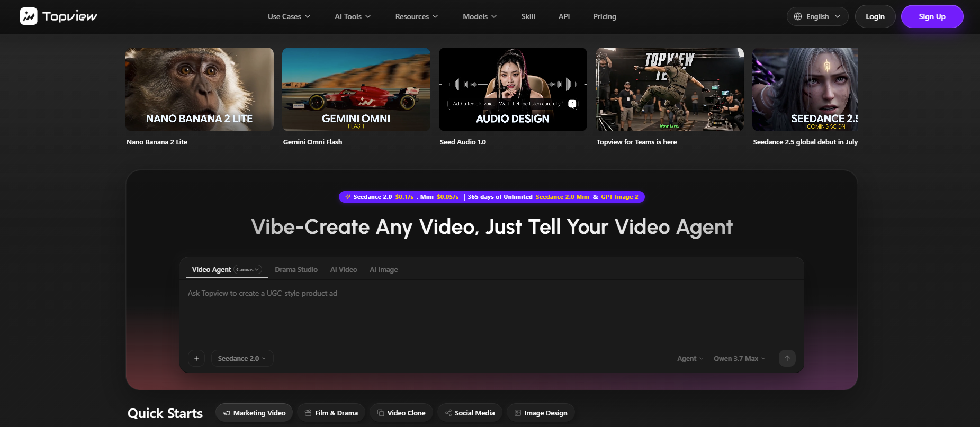This screenshot has width=980, height=427.
Task: Click the Topview logo icon
Action: (x=29, y=16)
